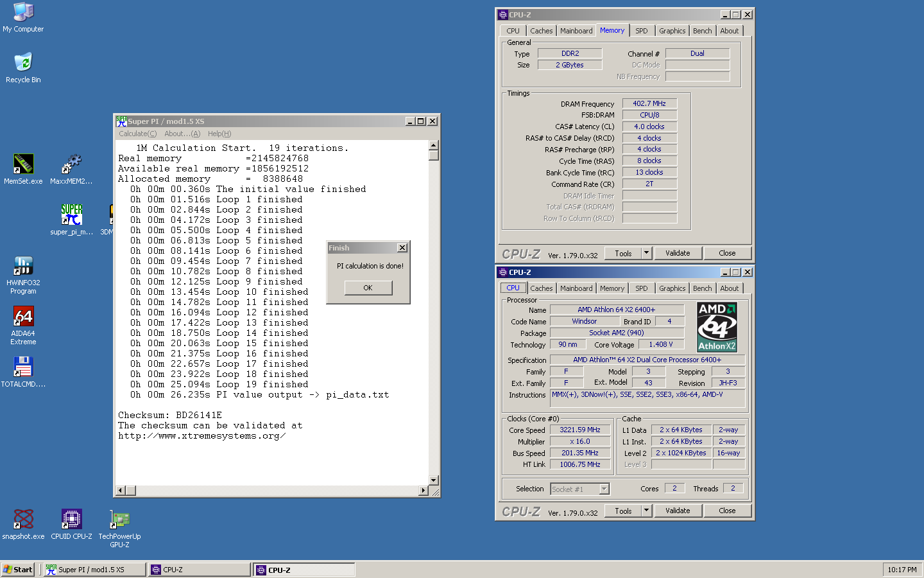Image resolution: width=924 pixels, height=578 pixels.
Task: Click CAS# Latency 4.0 clocks value
Action: pos(649,127)
